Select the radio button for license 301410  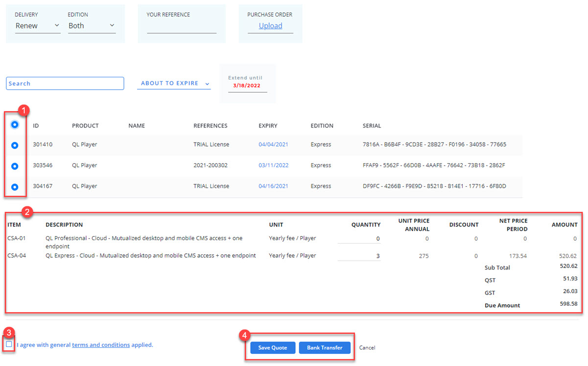click(15, 145)
